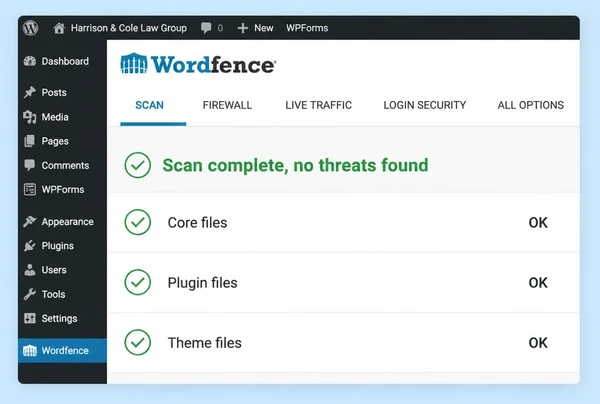Click the Comments speech bubble sidebar icon

point(30,165)
